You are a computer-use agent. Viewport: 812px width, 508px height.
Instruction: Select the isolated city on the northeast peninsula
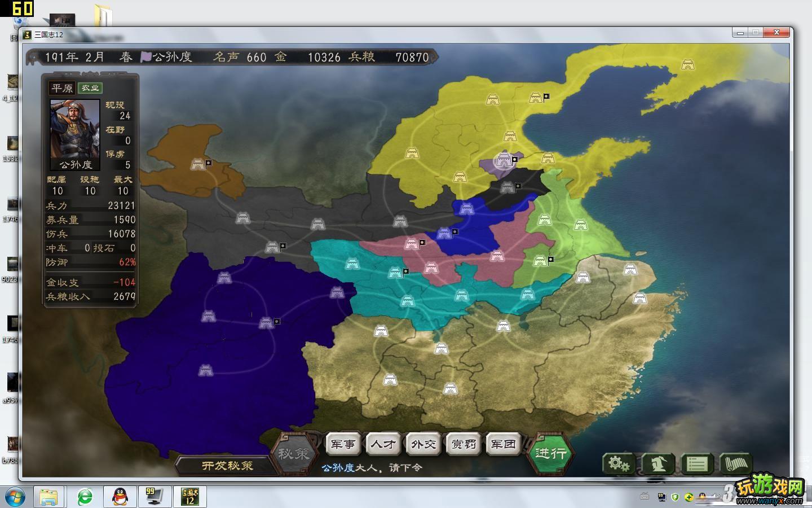[687, 64]
